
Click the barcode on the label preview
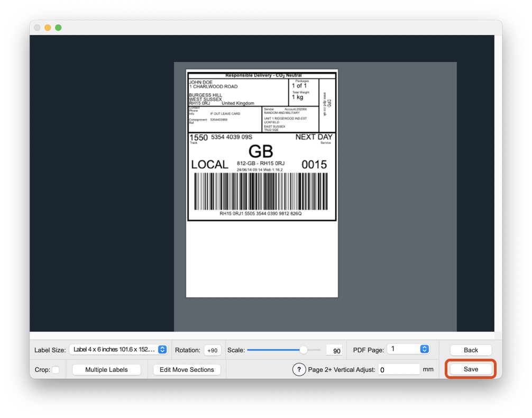[261, 191]
